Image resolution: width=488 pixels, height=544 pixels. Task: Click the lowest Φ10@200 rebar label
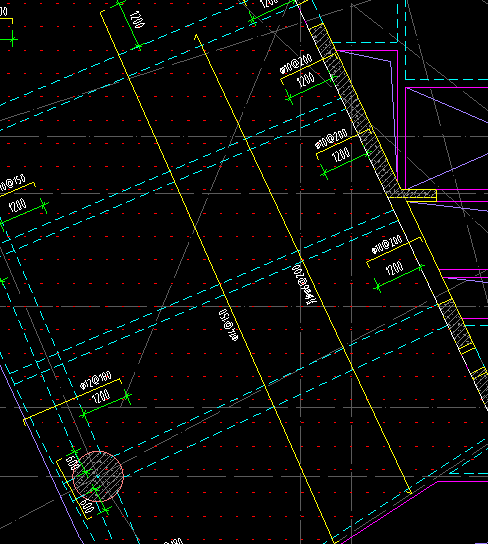387,245
